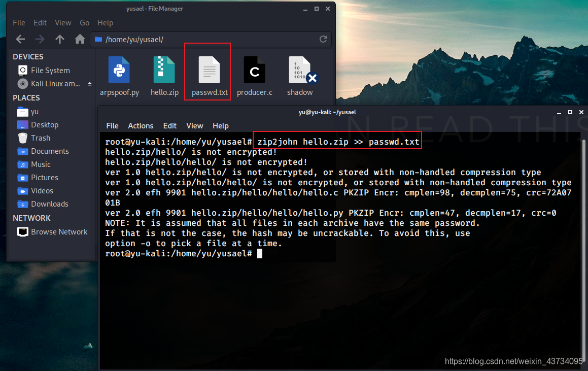Click the yusael - File Manager title

tap(155, 9)
